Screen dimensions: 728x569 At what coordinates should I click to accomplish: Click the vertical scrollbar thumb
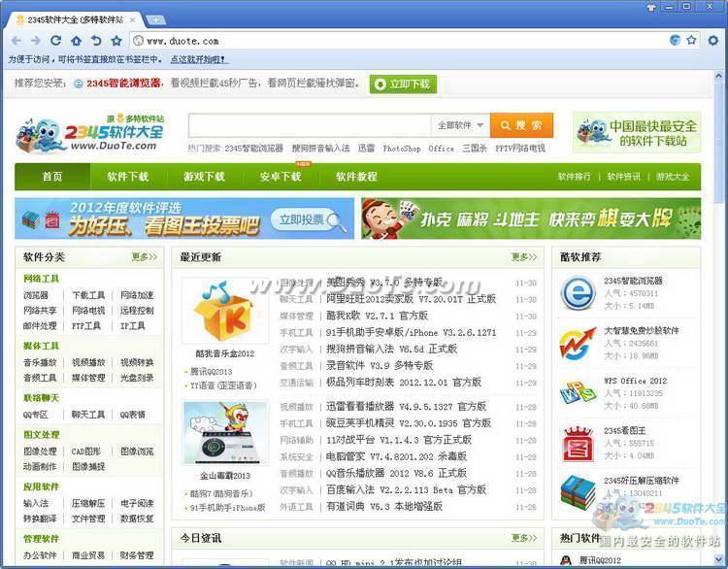tap(718, 143)
